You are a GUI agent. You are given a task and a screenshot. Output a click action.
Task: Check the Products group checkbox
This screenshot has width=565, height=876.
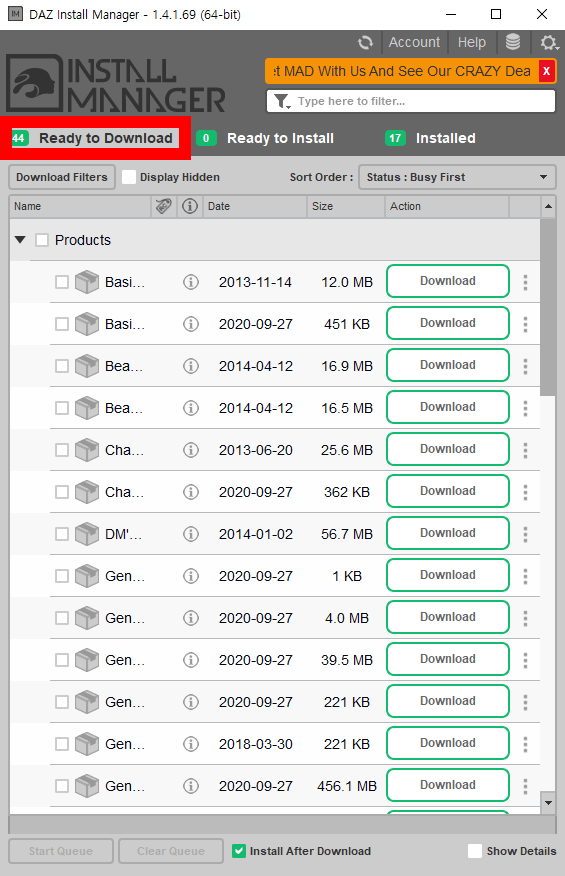(x=42, y=240)
